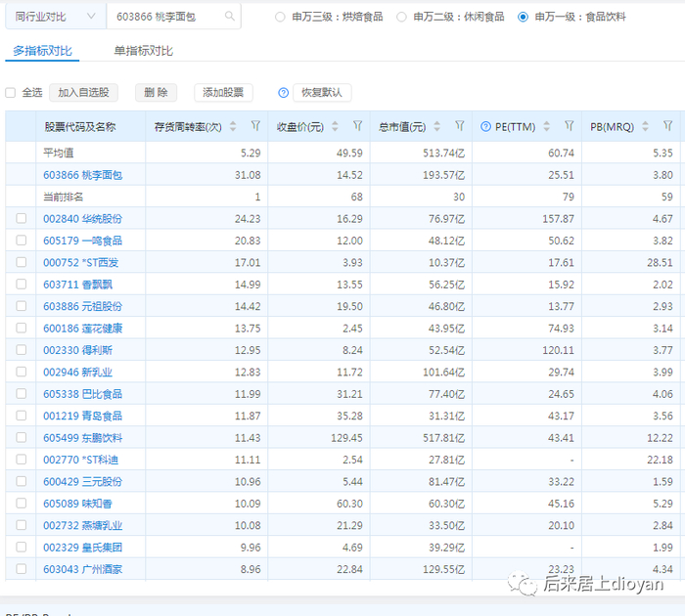Check the 603711 香飘飘 row box

[x=21, y=285]
